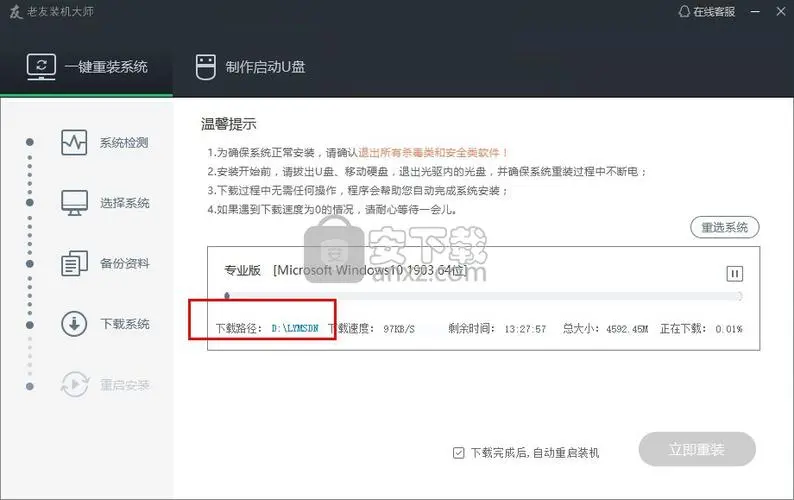Select the 重启安装 step label

125,385
